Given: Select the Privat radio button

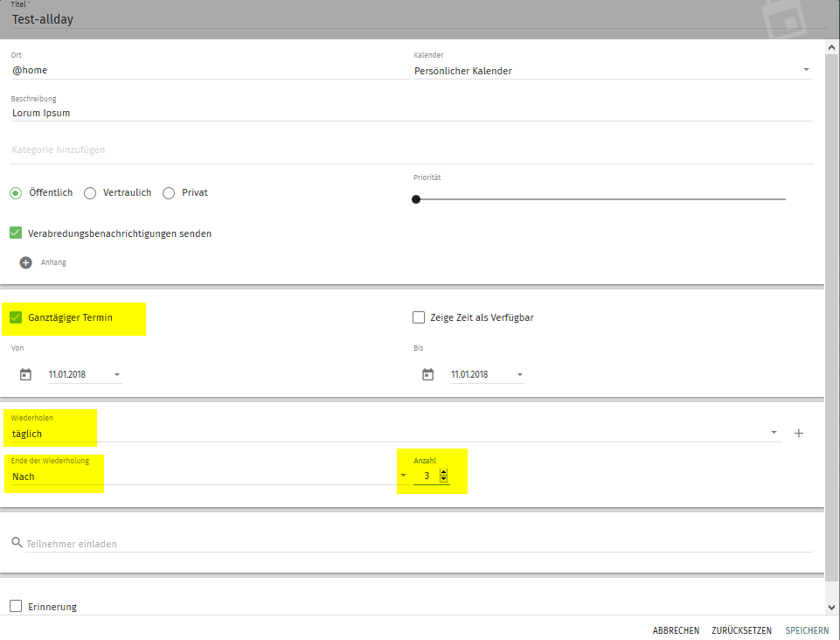Looking at the screenshot, I should coord(169,193).
